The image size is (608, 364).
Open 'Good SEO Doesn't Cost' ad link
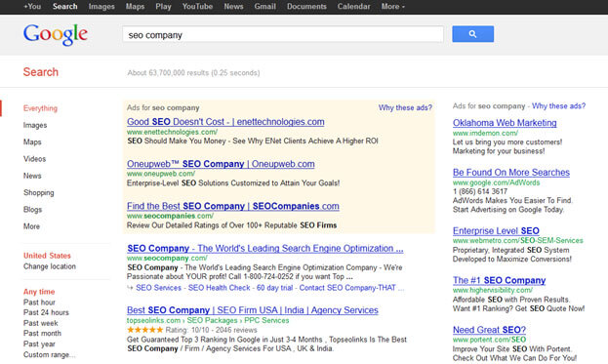225,122
